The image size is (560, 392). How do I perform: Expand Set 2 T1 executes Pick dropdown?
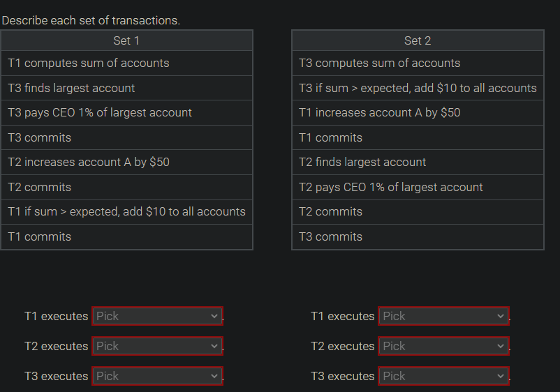(443, 316)
